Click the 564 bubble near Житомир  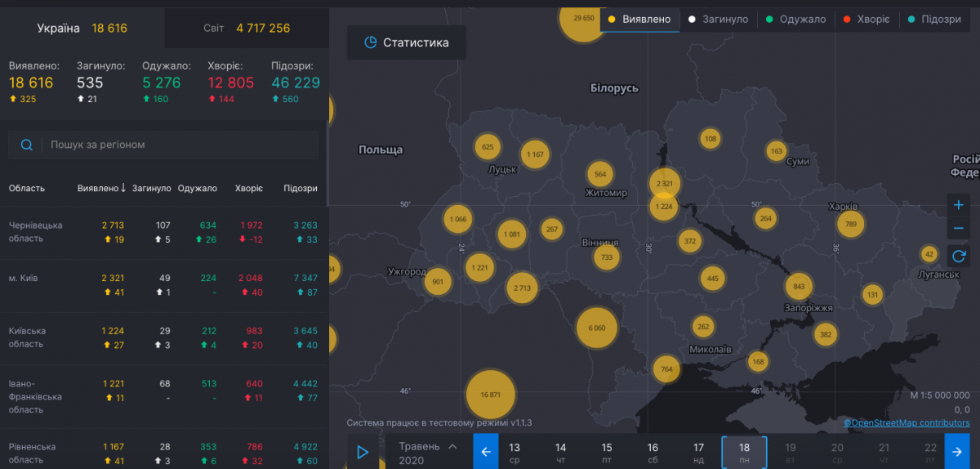(x=600, y=174)
